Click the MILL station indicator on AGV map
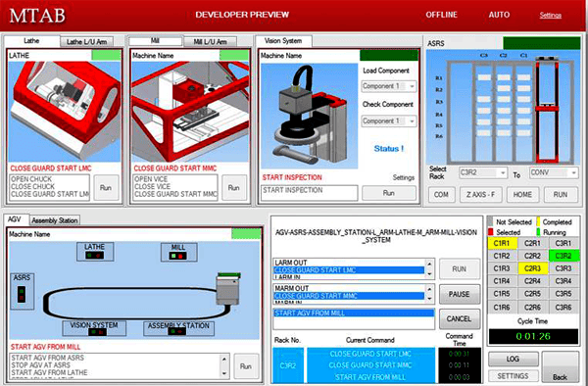This screenshot has width=588, height=386. [x=178, y=252]
